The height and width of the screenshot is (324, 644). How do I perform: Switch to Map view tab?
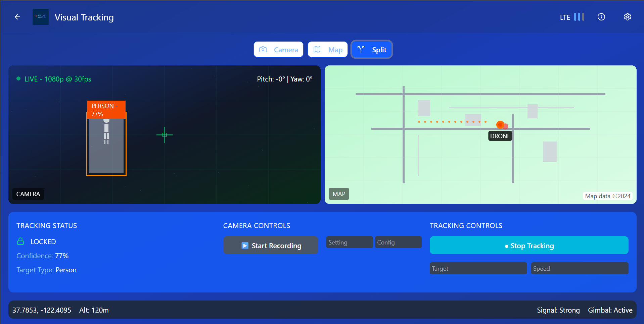click(327, 50)
